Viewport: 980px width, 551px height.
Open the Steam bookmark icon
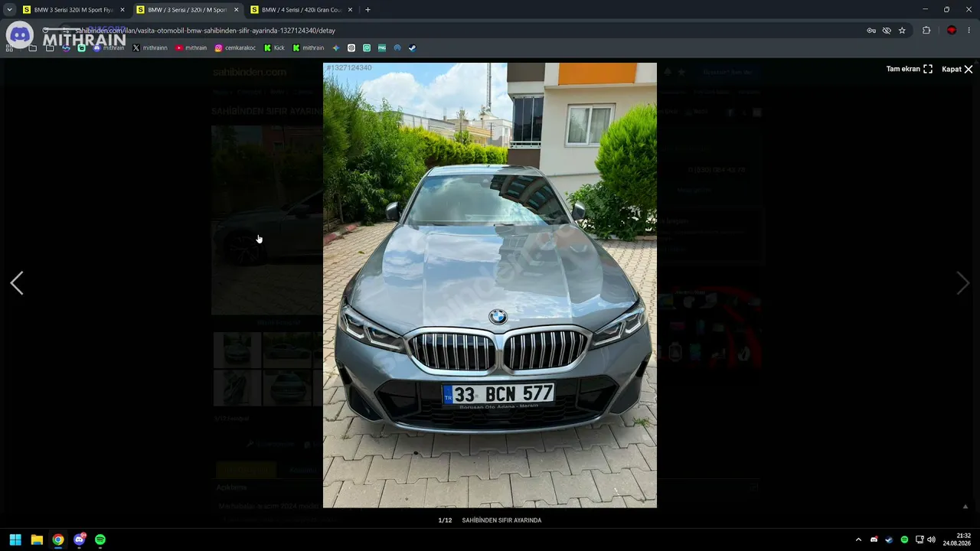412,47
